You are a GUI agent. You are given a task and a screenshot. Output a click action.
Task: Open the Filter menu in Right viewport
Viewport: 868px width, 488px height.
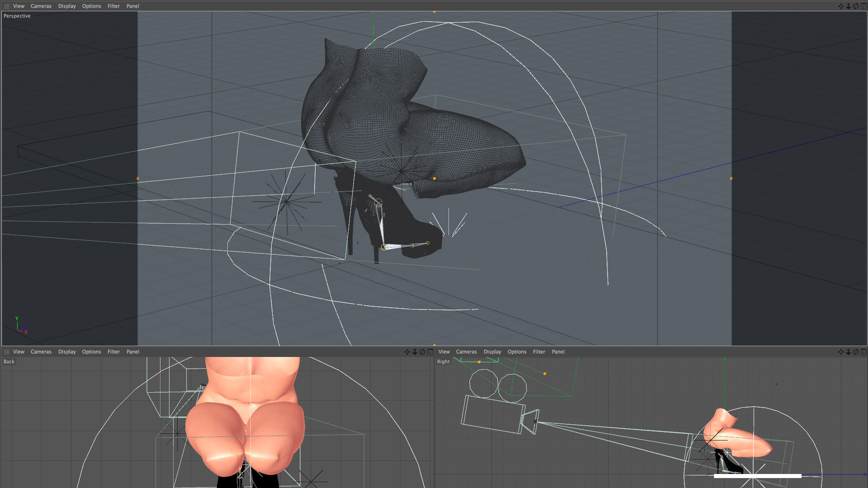pos(539,352)
